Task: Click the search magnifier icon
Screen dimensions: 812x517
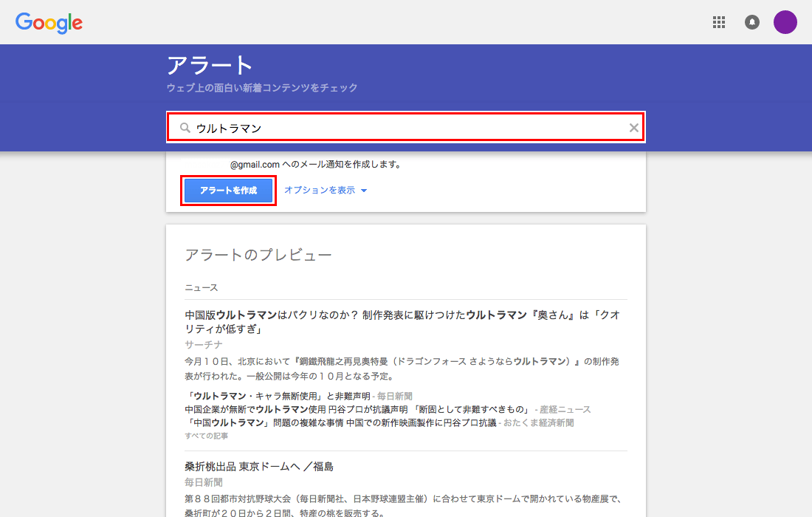Action: point(185,128)
